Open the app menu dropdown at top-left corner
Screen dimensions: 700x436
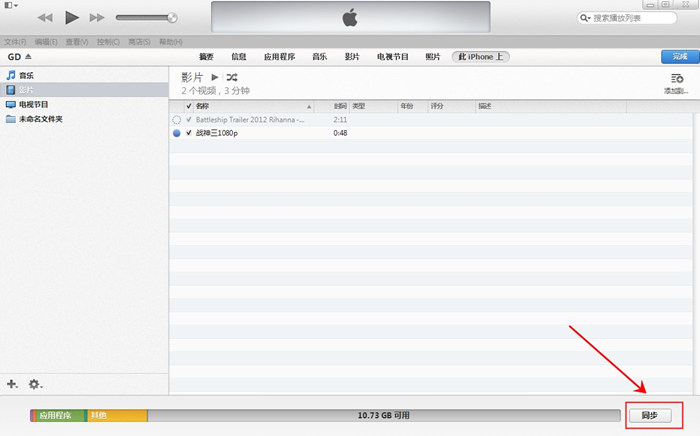tap(10, 5)
